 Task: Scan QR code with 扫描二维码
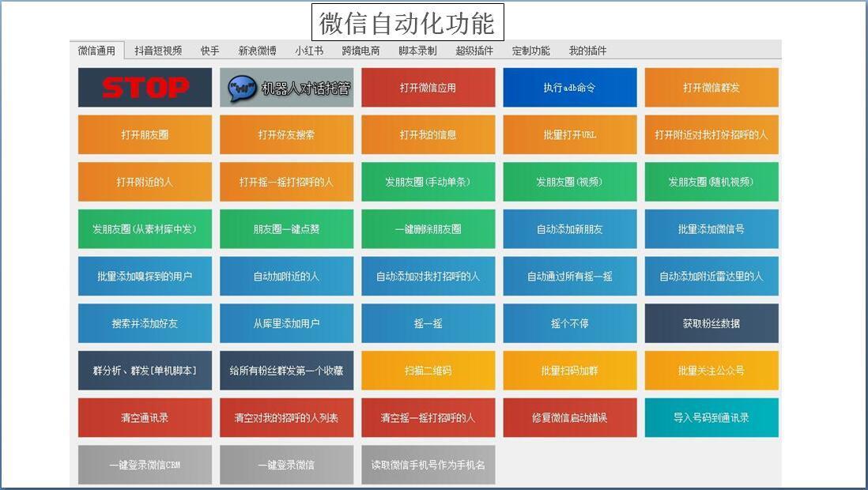[x=428, y=371]
